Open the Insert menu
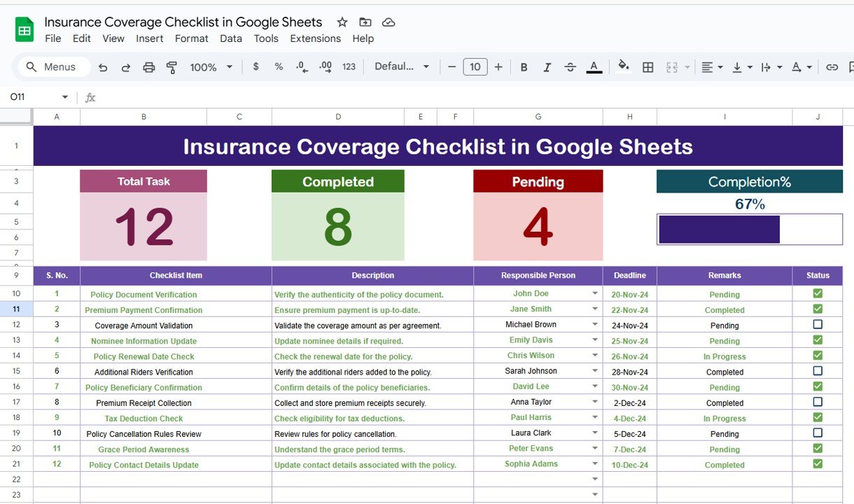The height and width of the screenshot is (504, 854). (x=150, y=38)
